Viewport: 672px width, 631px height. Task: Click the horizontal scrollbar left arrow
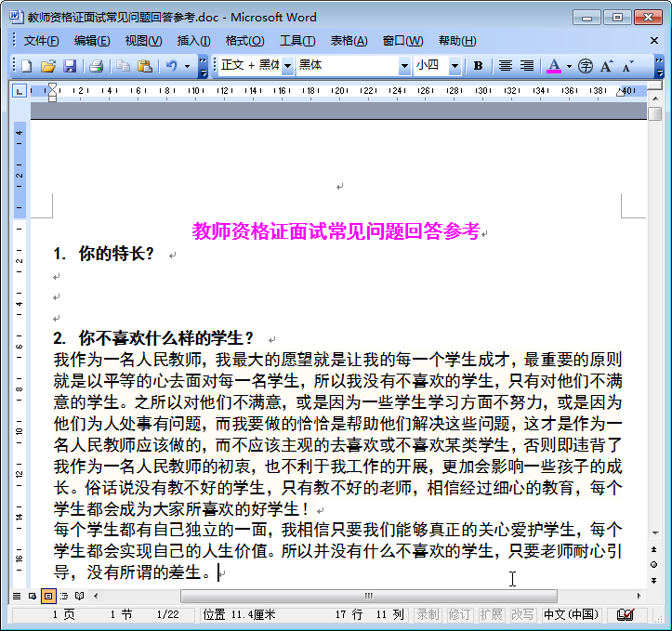pyautogui.click(x=96, y=596)
